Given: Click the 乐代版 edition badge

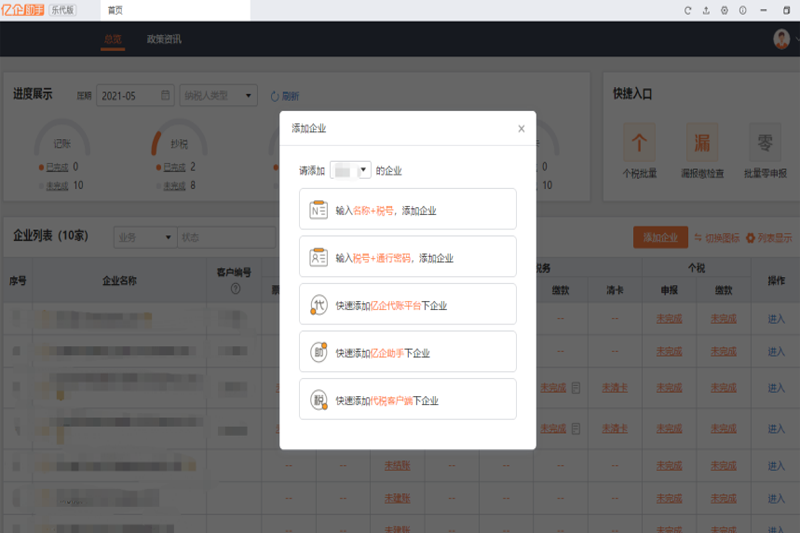Looking at the screenshot, I should point(63,10).
